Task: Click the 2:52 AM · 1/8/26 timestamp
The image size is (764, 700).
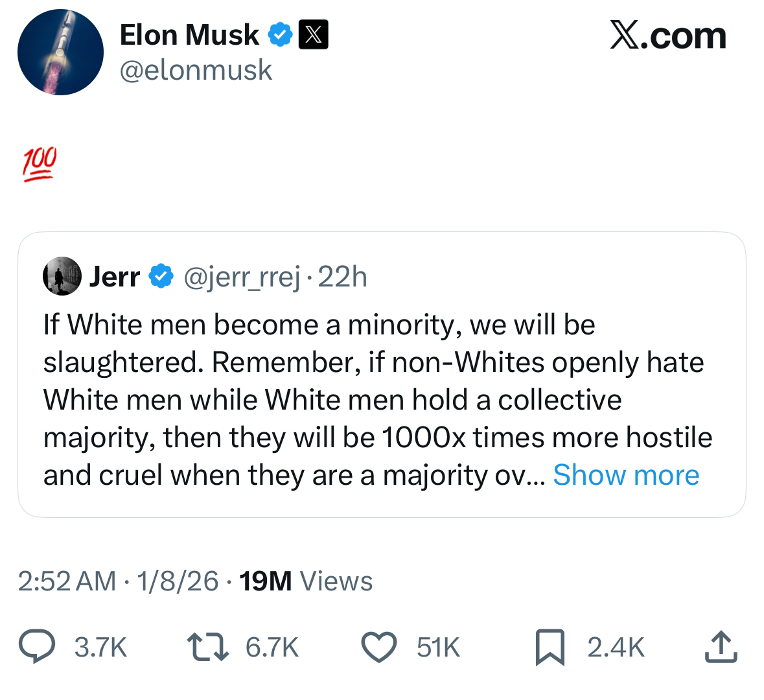Action: click(x=119, y=581)
